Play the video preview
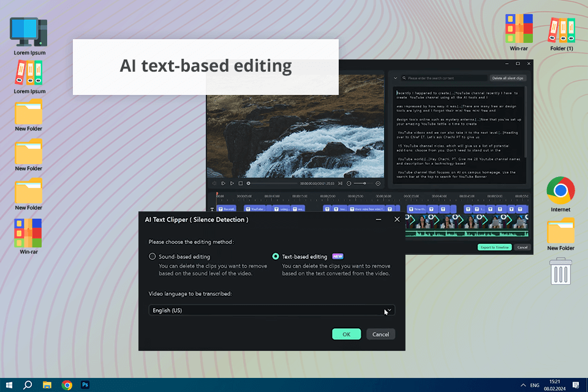The width and height of the screenshot is (588, 392). click(x=232, y=183)
